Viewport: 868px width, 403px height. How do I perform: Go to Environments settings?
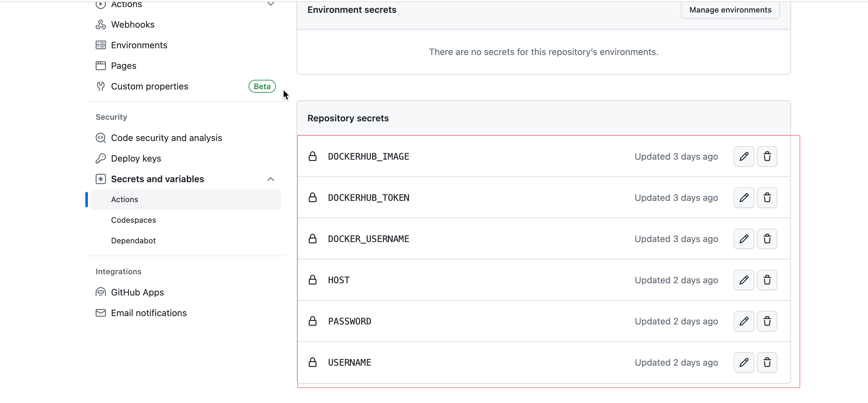[x=139, y=45]
